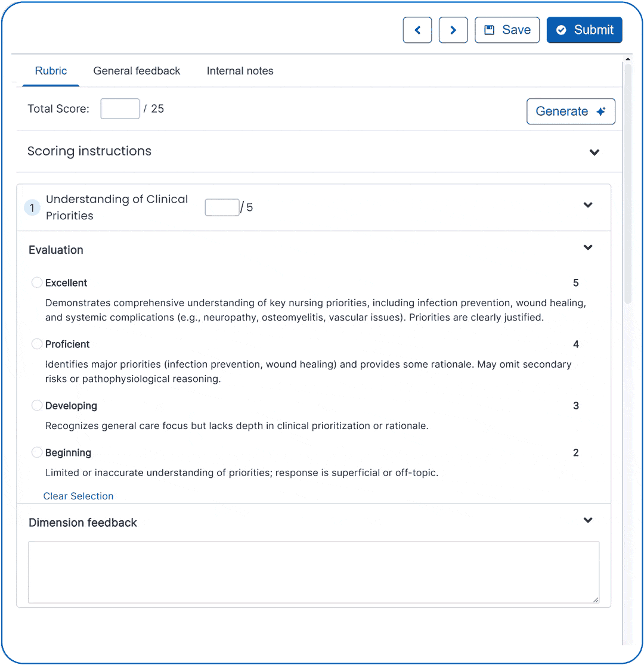644x665 pixels.
Task: Expand the Scoring instructions section
Action: pyautogui.click(x=594, y=152)
